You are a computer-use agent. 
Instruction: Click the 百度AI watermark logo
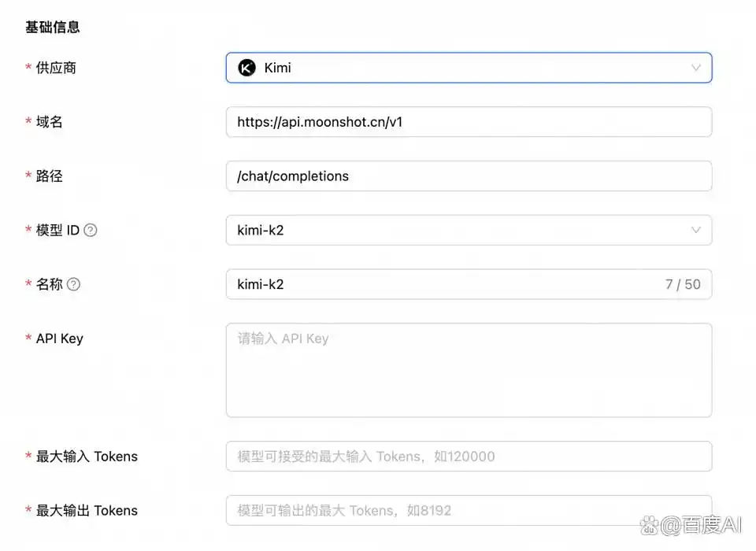coord(691,525)
